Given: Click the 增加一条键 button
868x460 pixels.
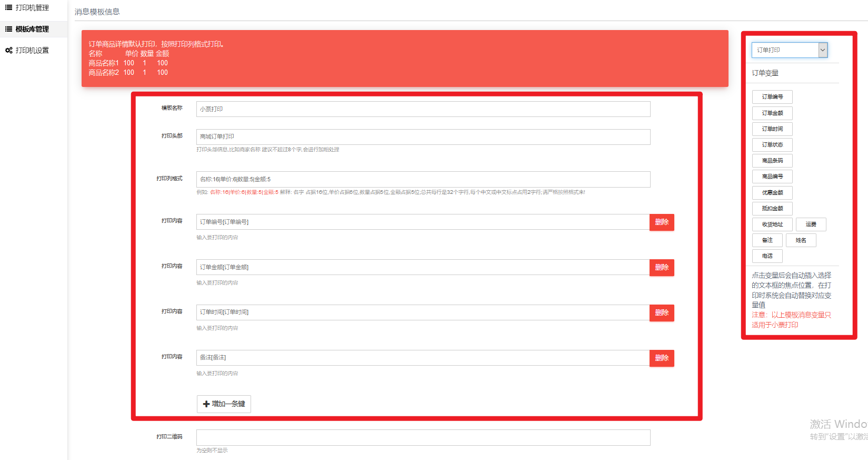Looking at the screenshot, I should (224, 404).
